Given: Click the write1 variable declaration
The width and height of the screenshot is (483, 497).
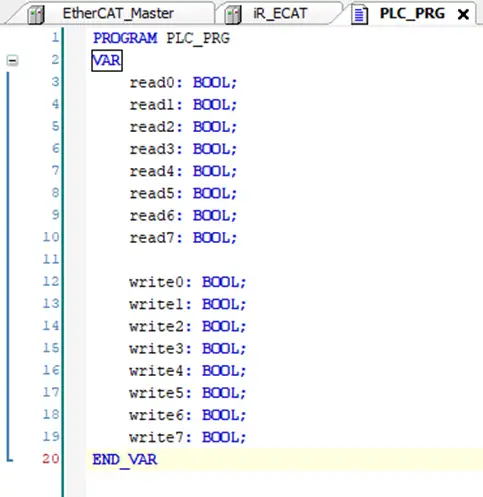Looking at the screenshot, I should tap(188, 304).
